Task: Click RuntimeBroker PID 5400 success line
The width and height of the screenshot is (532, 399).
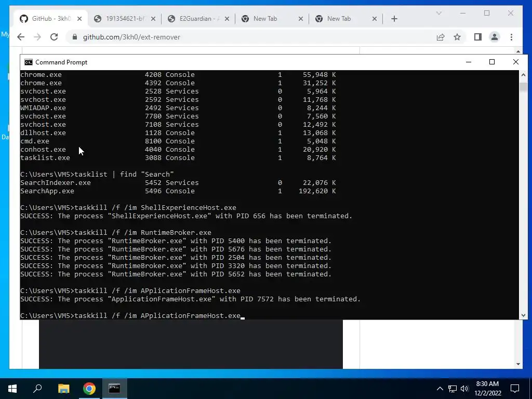Action: tap(176, 241)
